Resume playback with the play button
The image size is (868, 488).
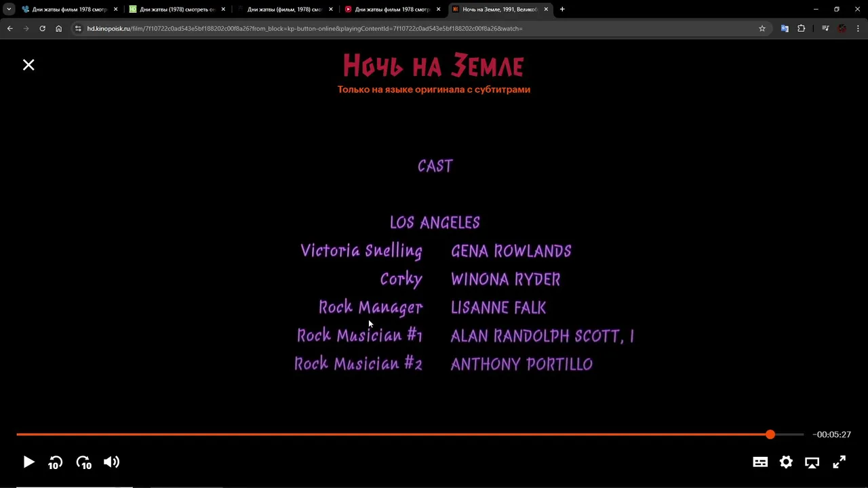(28, 462)
